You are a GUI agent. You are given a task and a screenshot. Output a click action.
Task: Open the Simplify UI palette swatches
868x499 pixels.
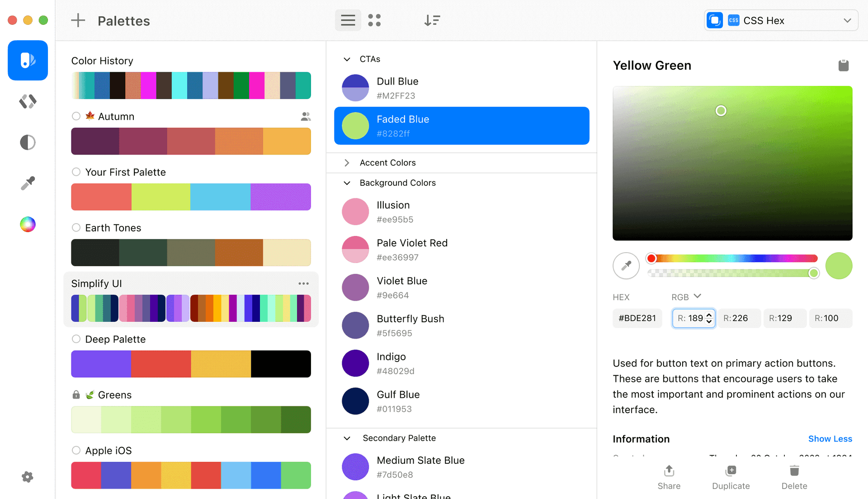coord(191,308)
